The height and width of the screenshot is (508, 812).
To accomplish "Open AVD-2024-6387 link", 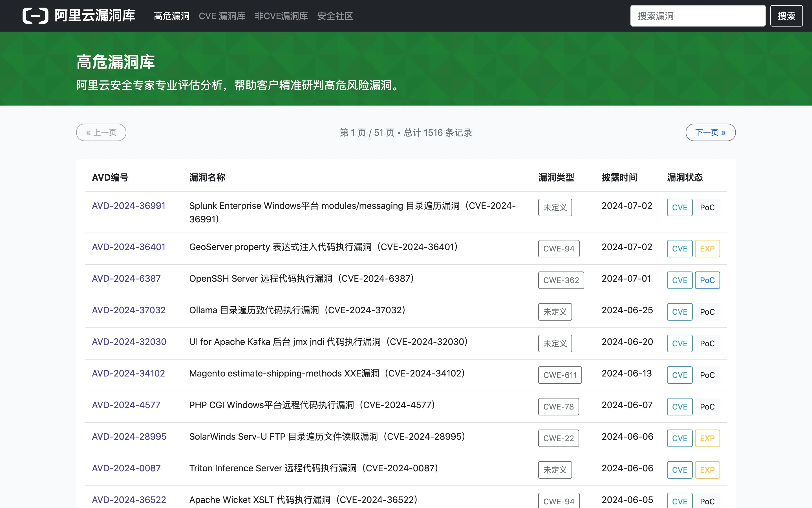I will [126, 279].
